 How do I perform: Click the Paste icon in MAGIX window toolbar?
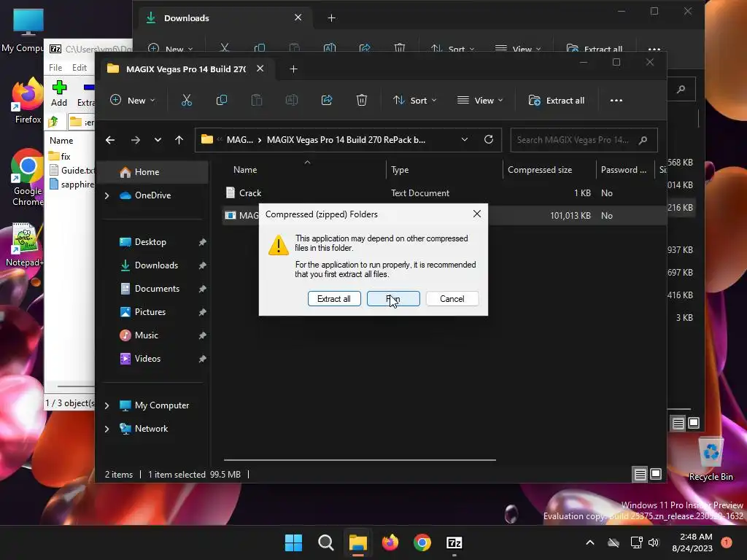coord(257,100)
